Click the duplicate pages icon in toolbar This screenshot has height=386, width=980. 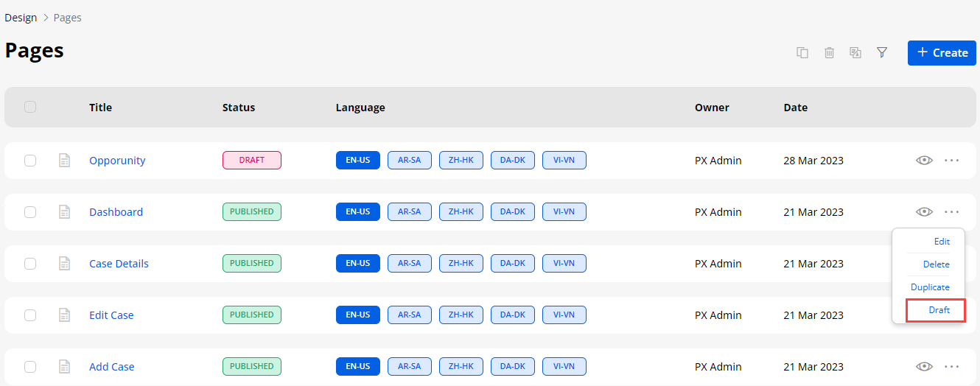point(802,52)
